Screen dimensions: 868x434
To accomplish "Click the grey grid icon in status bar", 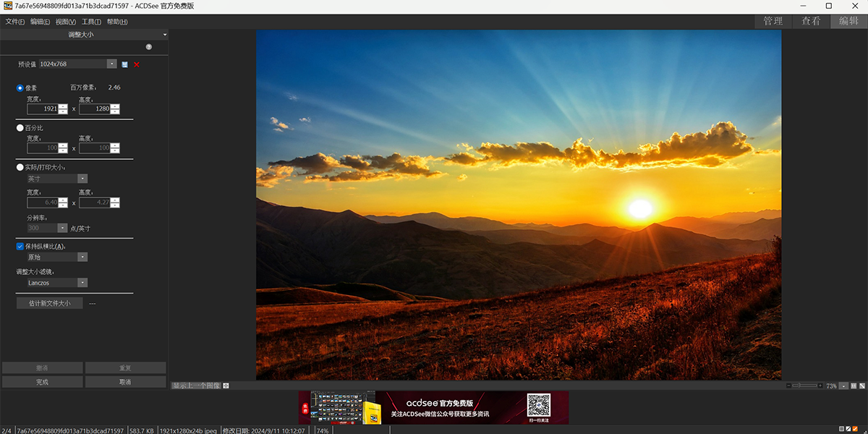I will [841, 430].
